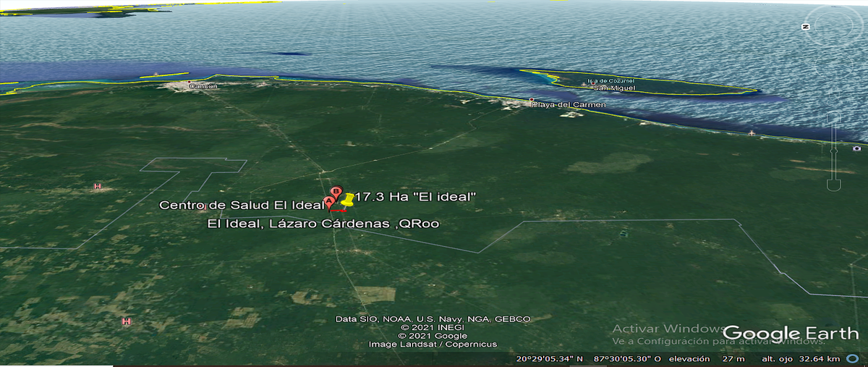Click the 17.3 Ha "El ideal" placemark label
The image size is (868, 367).
click(414, 196)
